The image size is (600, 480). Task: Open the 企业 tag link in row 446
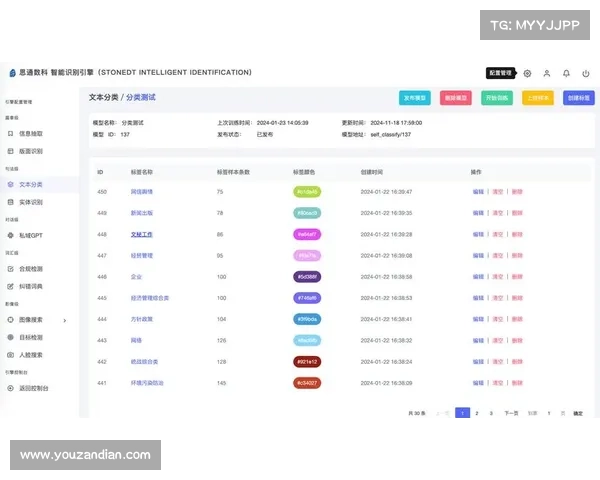[136, 277]
